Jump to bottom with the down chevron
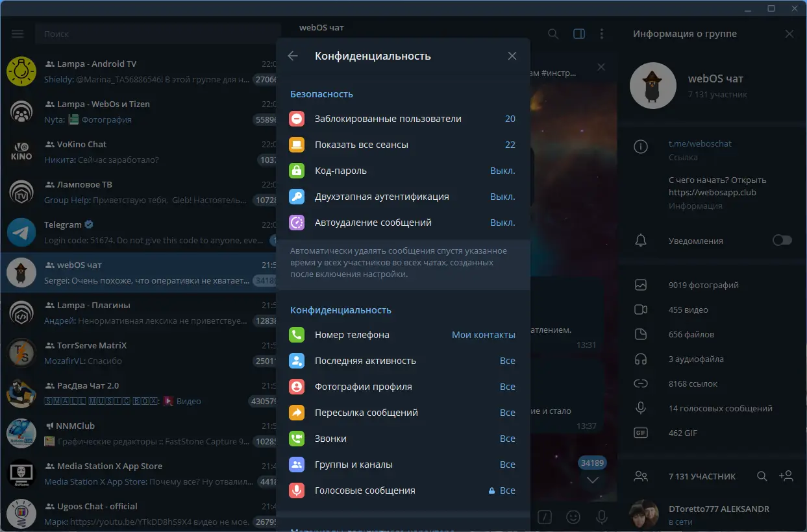Screen dimensions: 807x532 pyautogui.click(x=592, y=480)
